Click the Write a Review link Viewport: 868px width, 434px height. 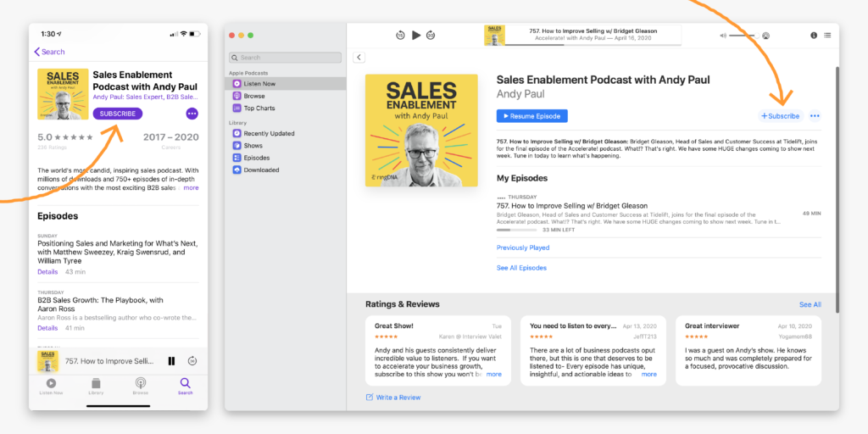[393, 398]
